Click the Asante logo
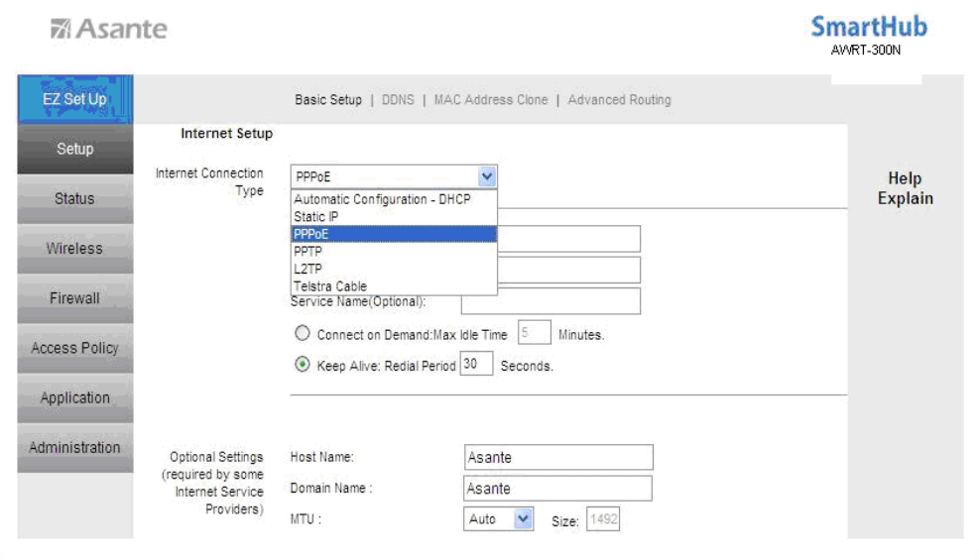Viewport: 979px width, 560px height. 109,29
